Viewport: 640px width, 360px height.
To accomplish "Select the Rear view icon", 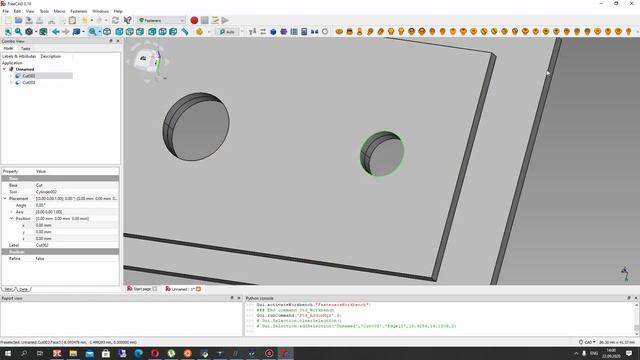I will (x=152, y=31).
